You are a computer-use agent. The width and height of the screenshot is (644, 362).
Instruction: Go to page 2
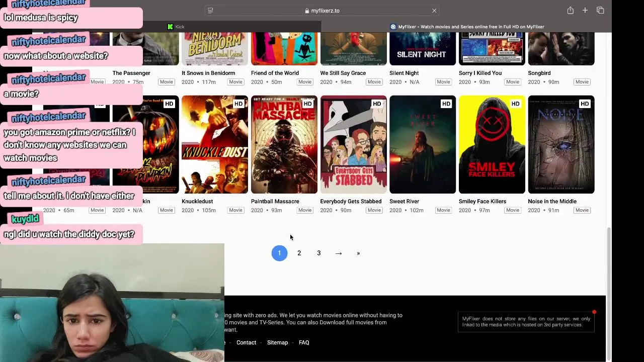pos(299,253)
